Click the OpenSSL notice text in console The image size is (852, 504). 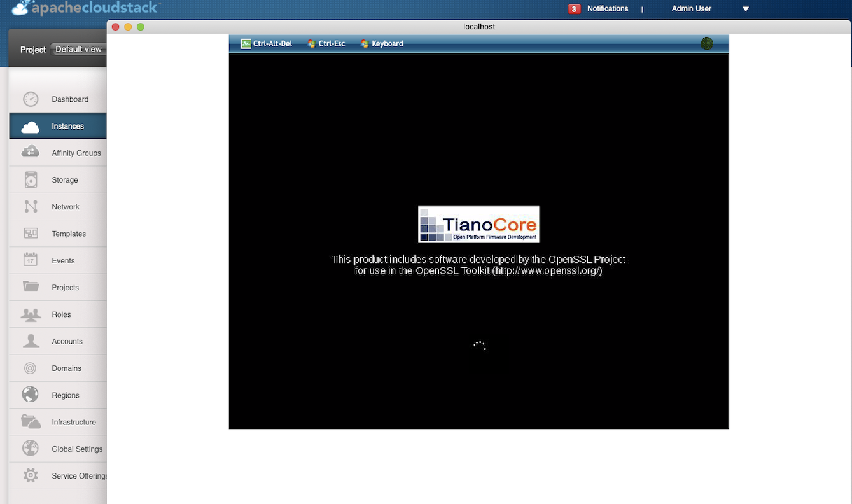point(478,265)
